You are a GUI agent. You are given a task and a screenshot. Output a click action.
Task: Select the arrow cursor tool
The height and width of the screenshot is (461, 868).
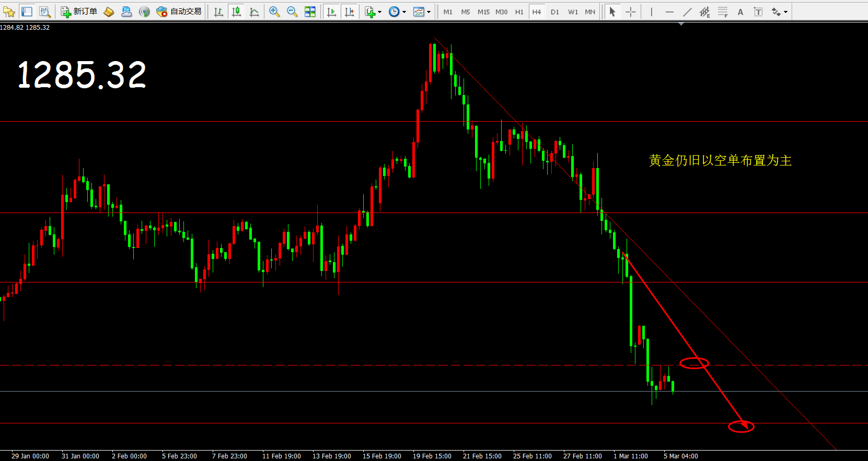pos(612,11)
